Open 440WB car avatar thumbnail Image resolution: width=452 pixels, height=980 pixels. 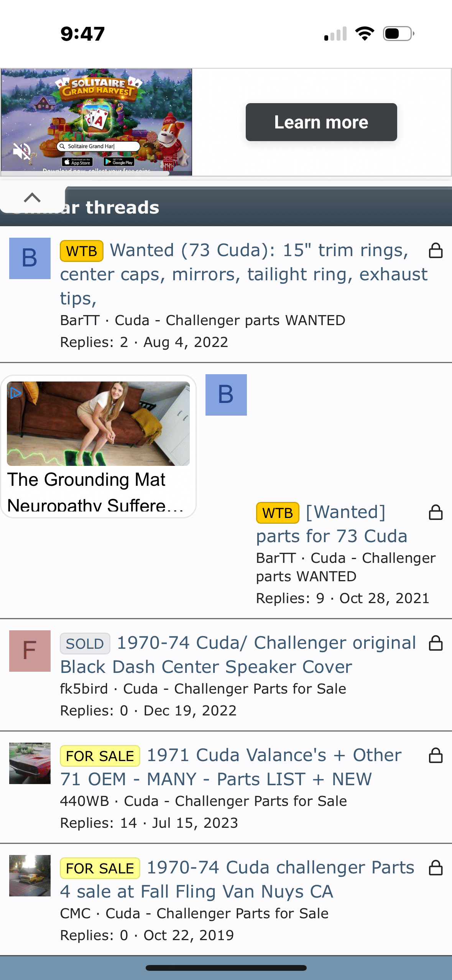click(30, 763)
